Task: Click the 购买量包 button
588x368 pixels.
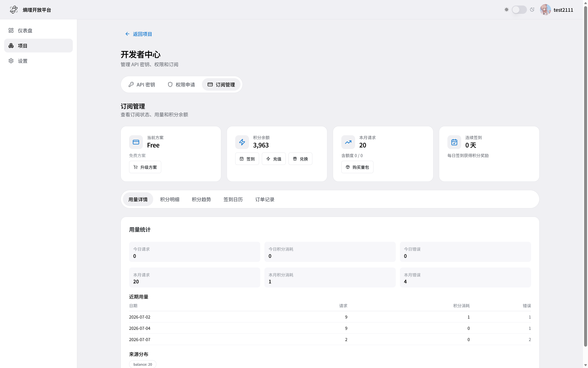Action: click(x=357, y=167)
